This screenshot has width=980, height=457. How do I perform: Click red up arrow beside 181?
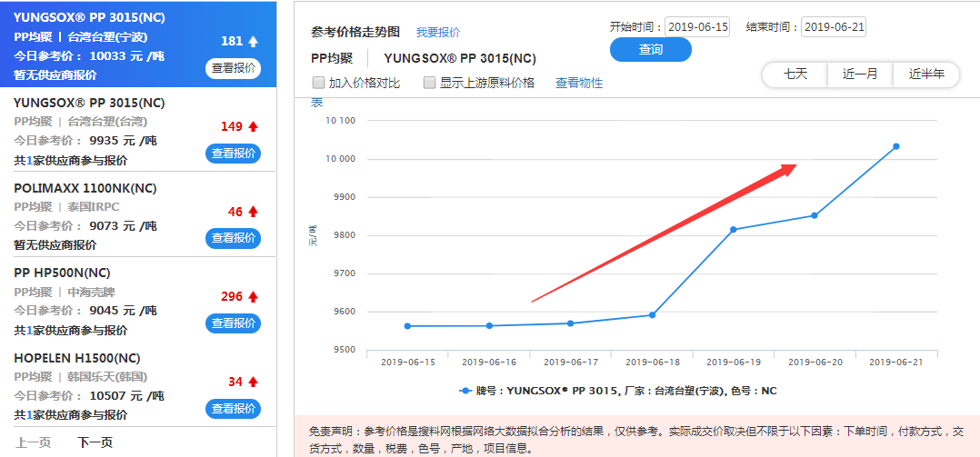[253, 41]
